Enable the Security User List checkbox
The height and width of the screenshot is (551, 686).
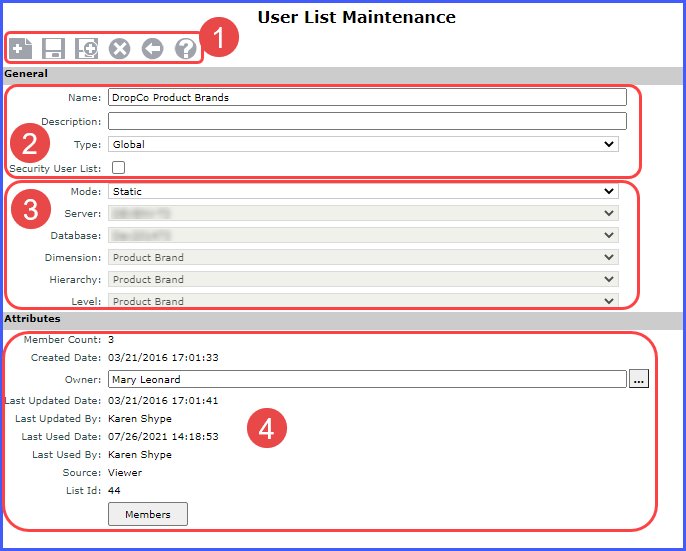(x=119, y=168)
